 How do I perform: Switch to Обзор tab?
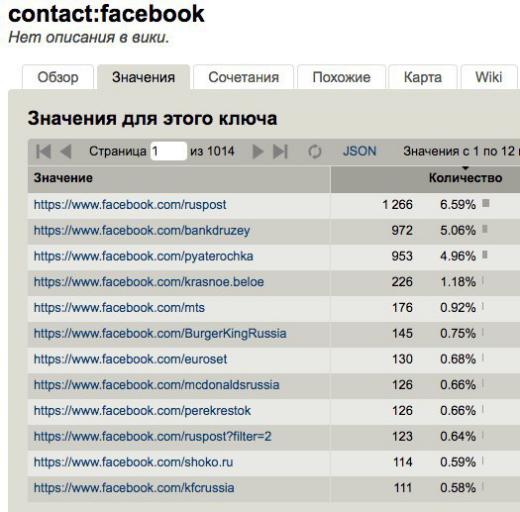click(58, 77)
